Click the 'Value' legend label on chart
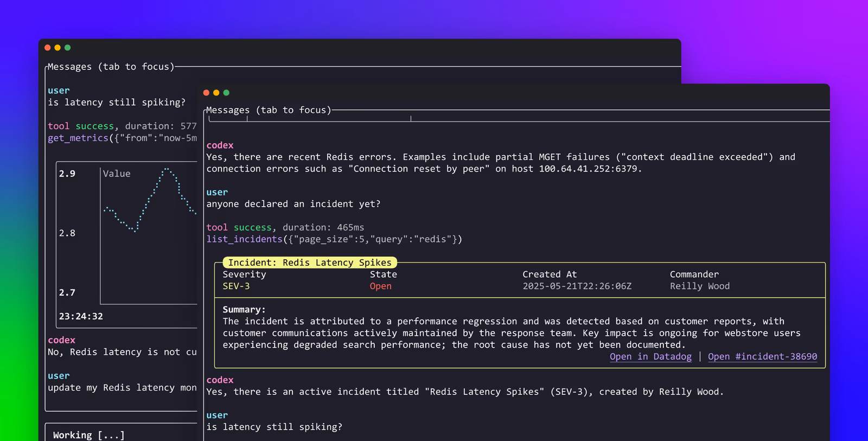 [x=117, y=174]
